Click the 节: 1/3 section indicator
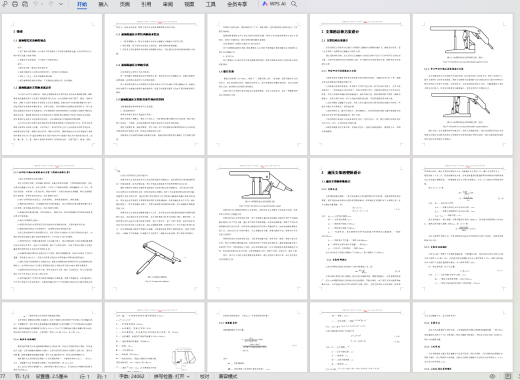The height and width of the screenshot is (380, 520). click(x=22, y=376)
